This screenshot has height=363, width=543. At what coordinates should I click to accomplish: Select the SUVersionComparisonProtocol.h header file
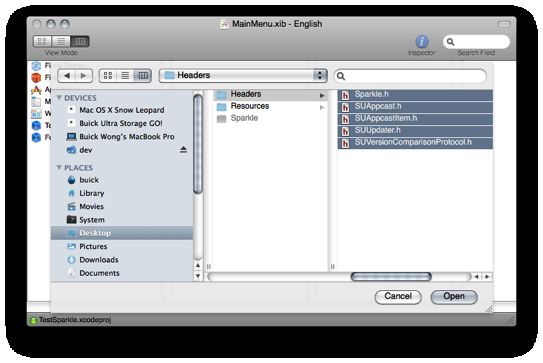click(x=415, y=143)
